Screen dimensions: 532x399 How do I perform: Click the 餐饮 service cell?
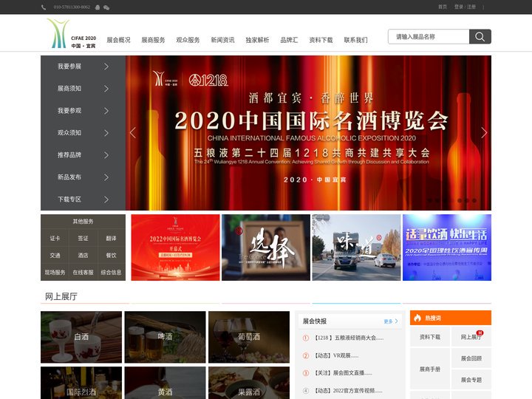tap(111, 255)
